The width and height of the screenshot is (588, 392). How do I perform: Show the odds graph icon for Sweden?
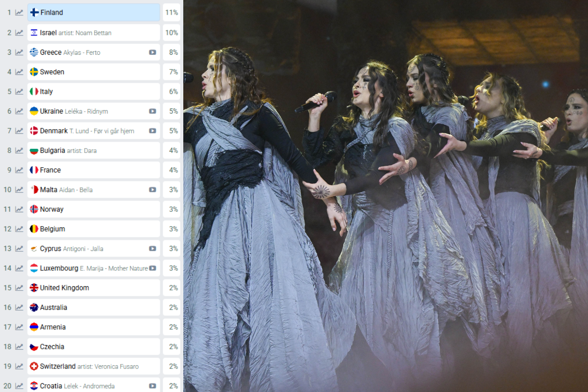19,72
